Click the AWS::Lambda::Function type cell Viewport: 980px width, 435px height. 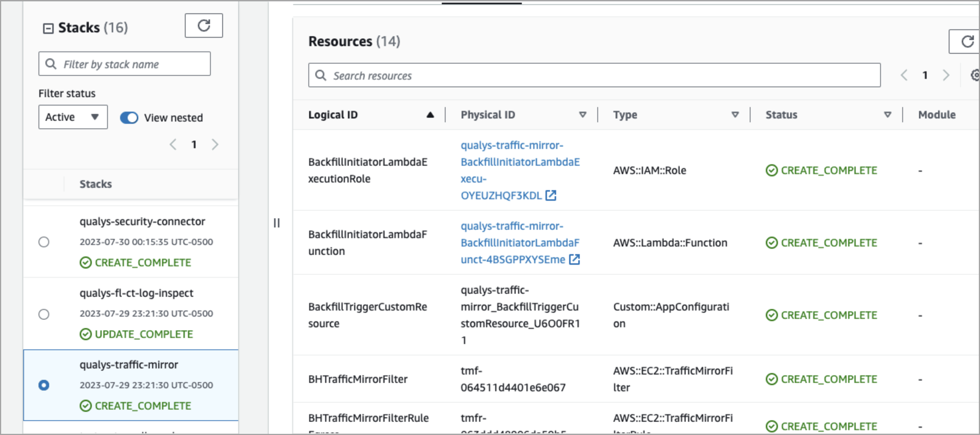click(670, 243)
